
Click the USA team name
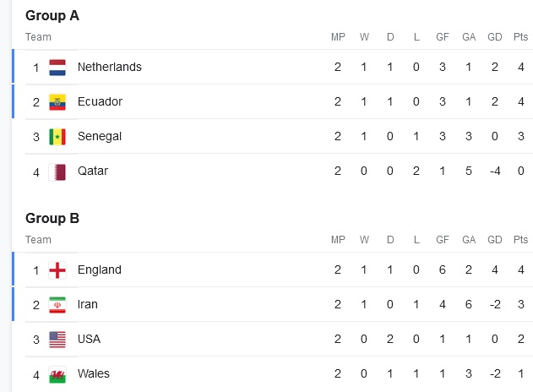click(89, 339)
